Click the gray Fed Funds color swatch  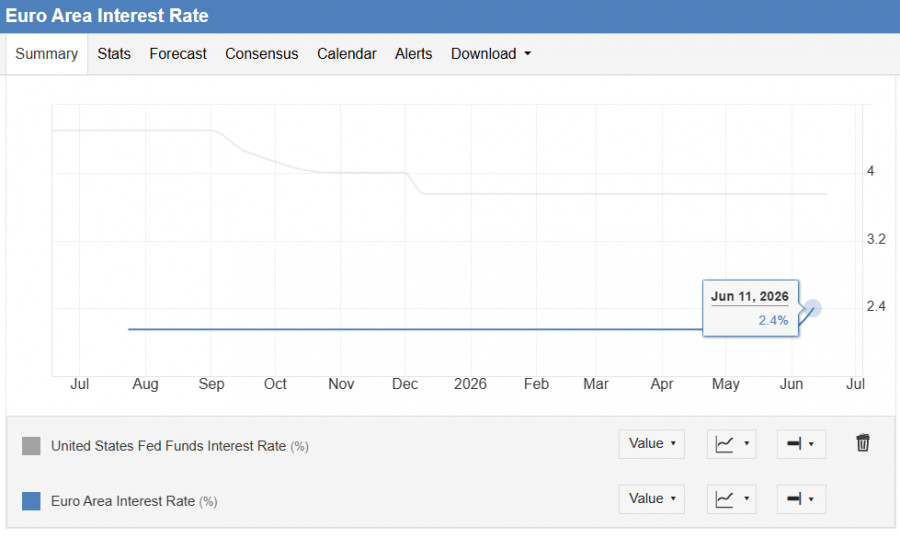[x=31, y=446]
